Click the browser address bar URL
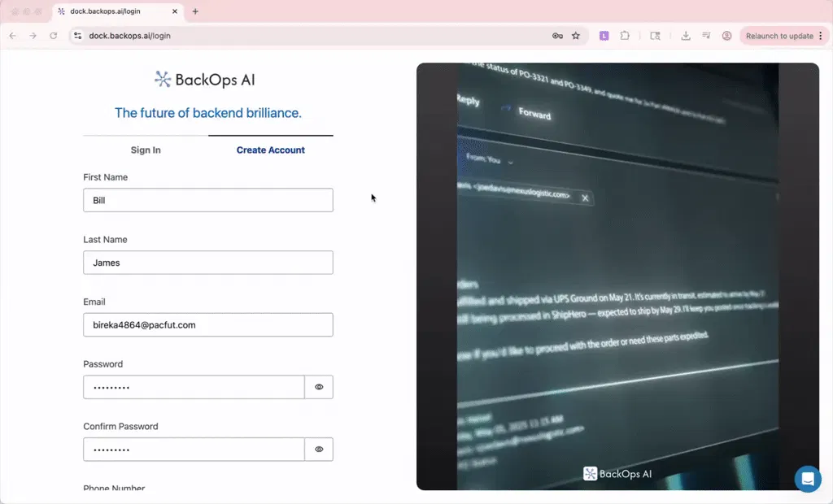Viewport: 833px width, 504px height. pyautogui.click(x=129, y=36)
